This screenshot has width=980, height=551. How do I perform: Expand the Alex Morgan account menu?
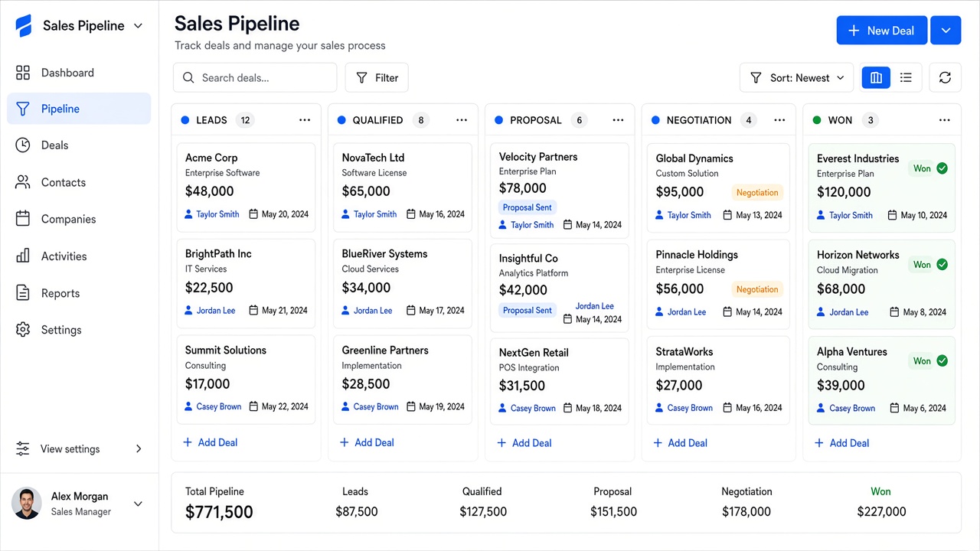[138, 504]
